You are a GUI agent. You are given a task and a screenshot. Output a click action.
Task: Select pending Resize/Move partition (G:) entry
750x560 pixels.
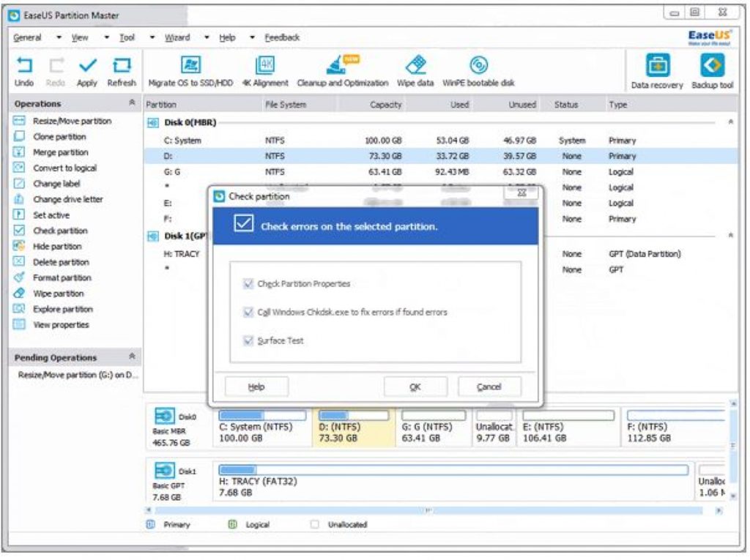78,375
